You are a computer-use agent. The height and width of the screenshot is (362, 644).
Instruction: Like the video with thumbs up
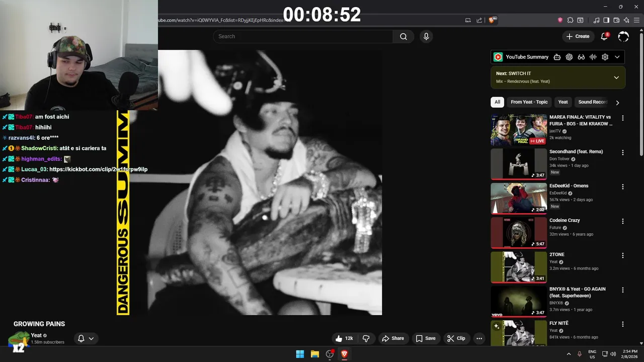[345, 338]
